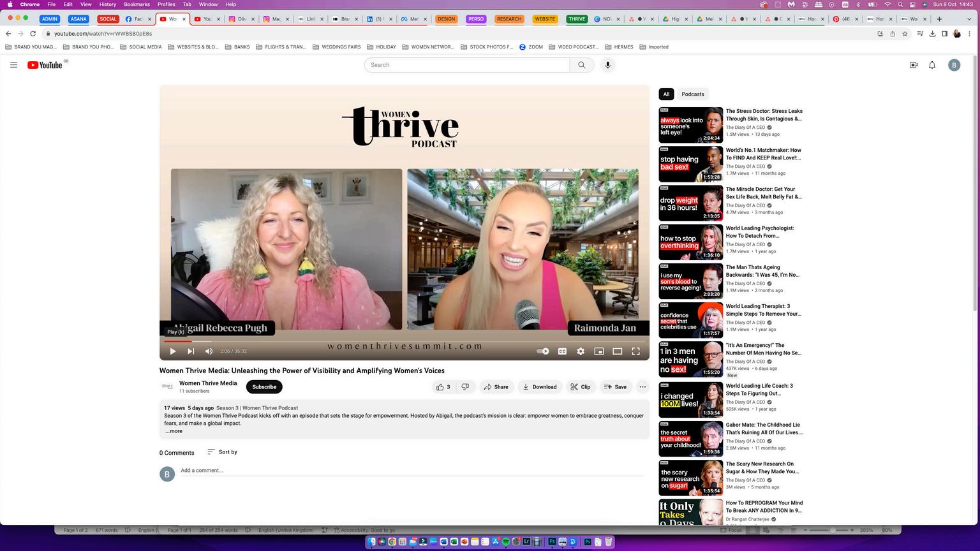
Task: Click the Women Thrive Media channel avatar
Action: [167, 386]
